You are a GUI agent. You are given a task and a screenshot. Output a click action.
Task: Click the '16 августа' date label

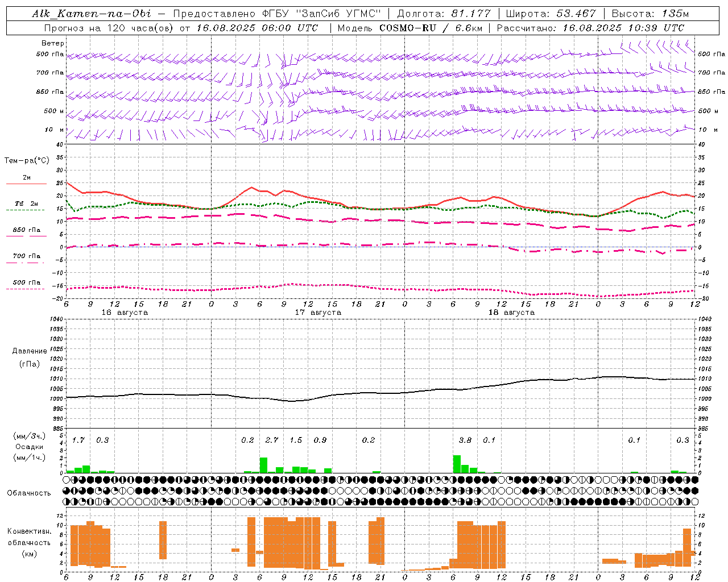pyautogui.click(x=125, y=313)
